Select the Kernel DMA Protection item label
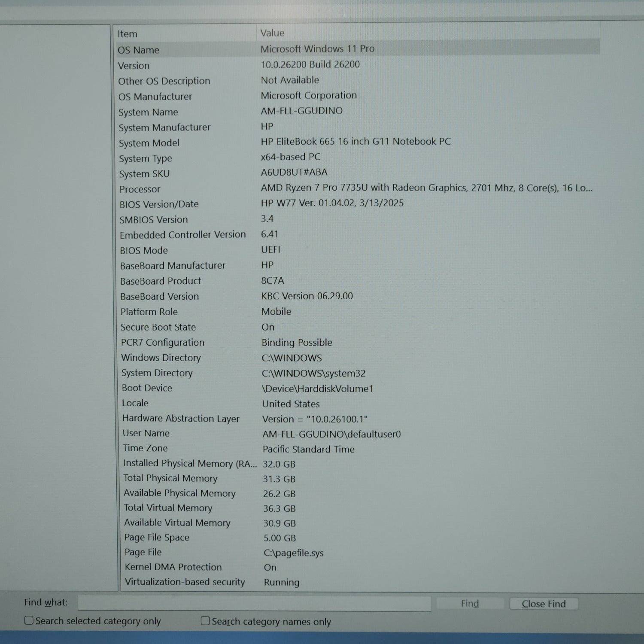Screen dimensions: 644x644 (x=173, y=567)
